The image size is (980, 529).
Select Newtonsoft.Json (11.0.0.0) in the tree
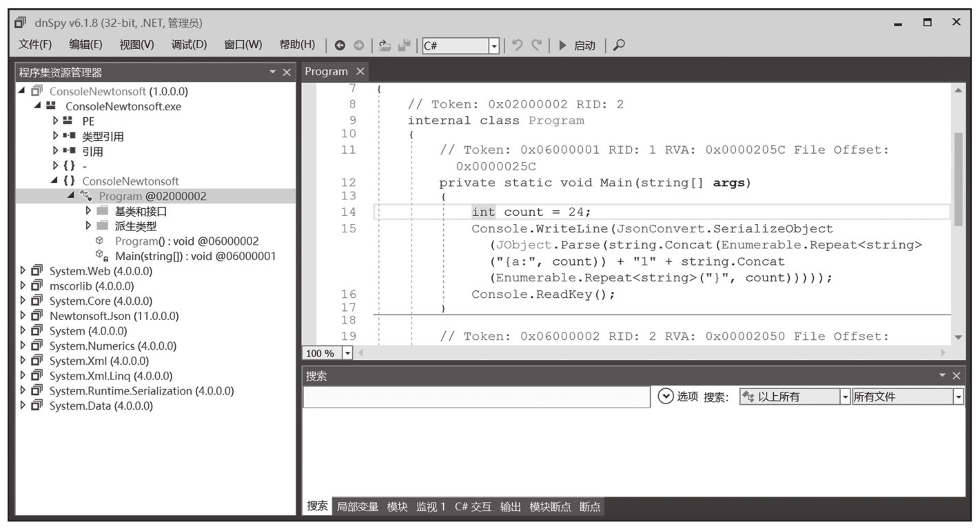click(114, 316)
